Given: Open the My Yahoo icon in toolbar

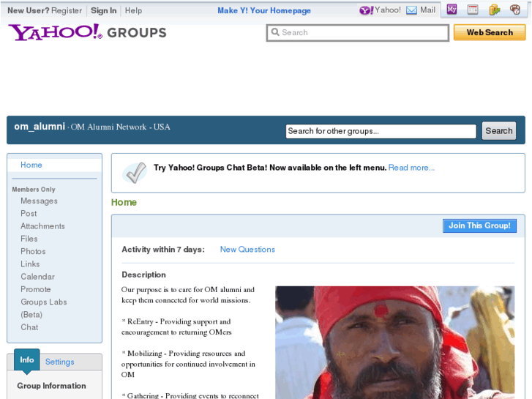Looking at the screenshot, I should pos(452,10).
